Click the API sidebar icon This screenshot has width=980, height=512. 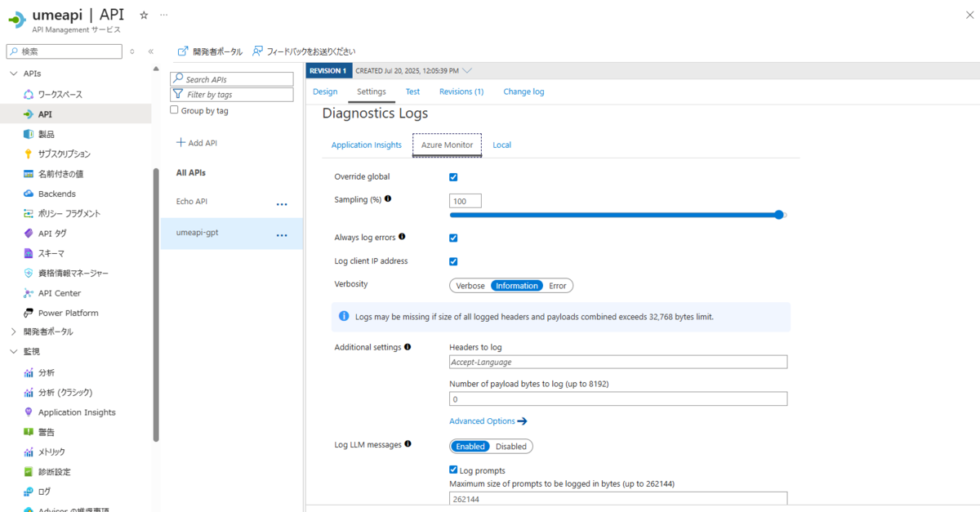[x=29, y=114]
